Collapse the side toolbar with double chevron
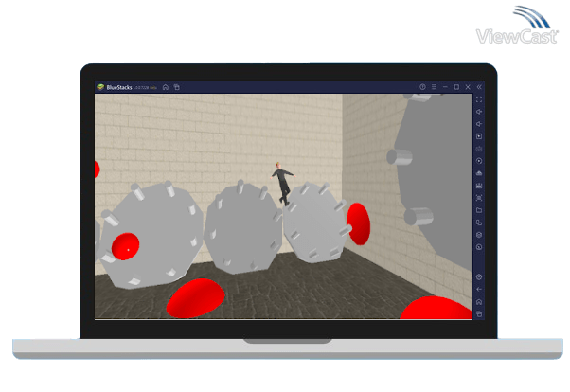The image size is (570, 392). (479, 87)
